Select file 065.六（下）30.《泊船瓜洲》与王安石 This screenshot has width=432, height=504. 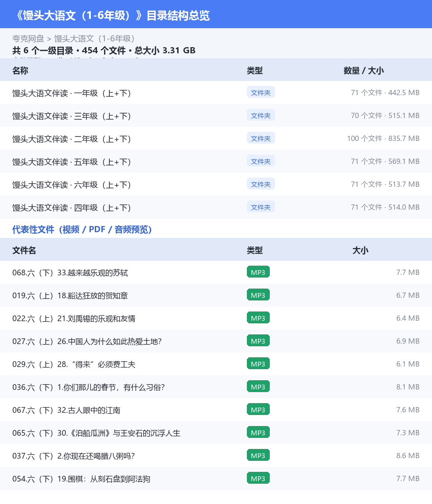96,433
